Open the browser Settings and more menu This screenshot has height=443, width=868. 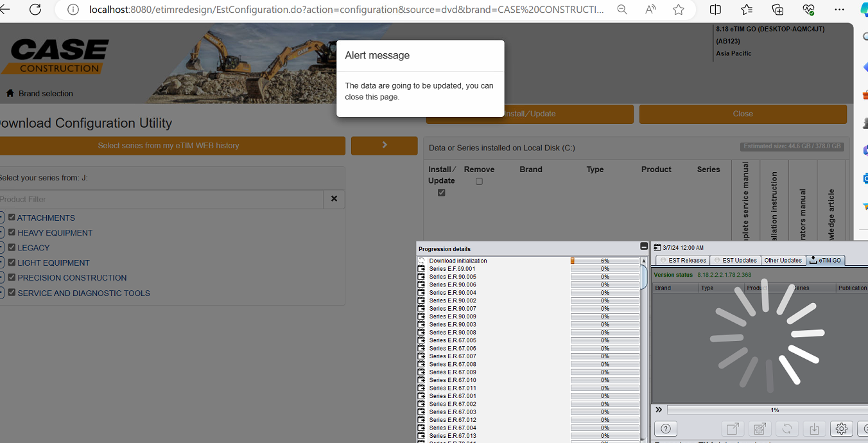(839, 10)
